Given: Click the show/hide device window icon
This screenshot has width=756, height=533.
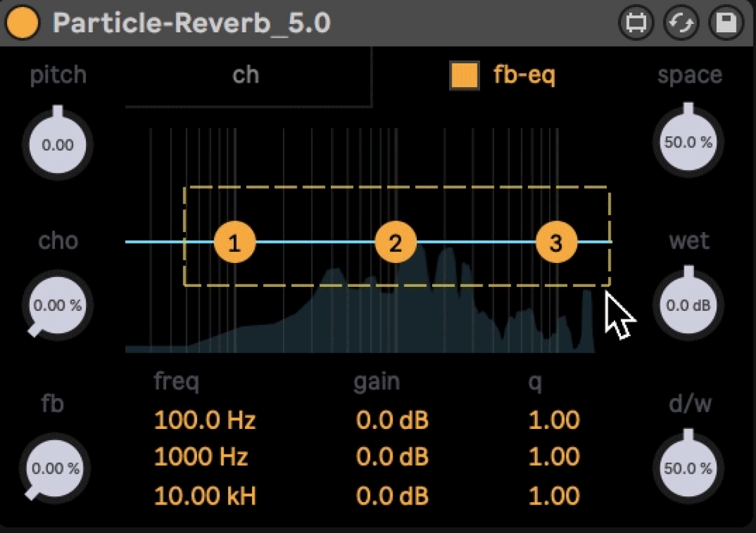Looking at the screenshot, I should 636,22.
